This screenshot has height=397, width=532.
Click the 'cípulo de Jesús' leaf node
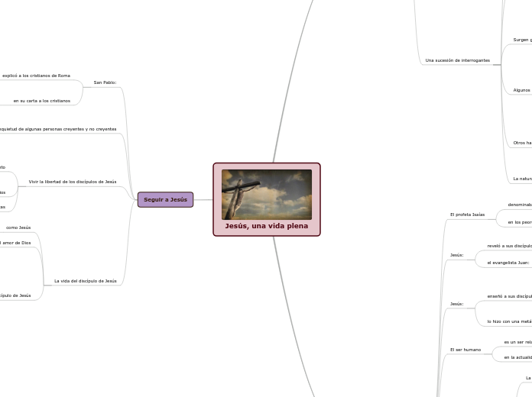[15, 295]
